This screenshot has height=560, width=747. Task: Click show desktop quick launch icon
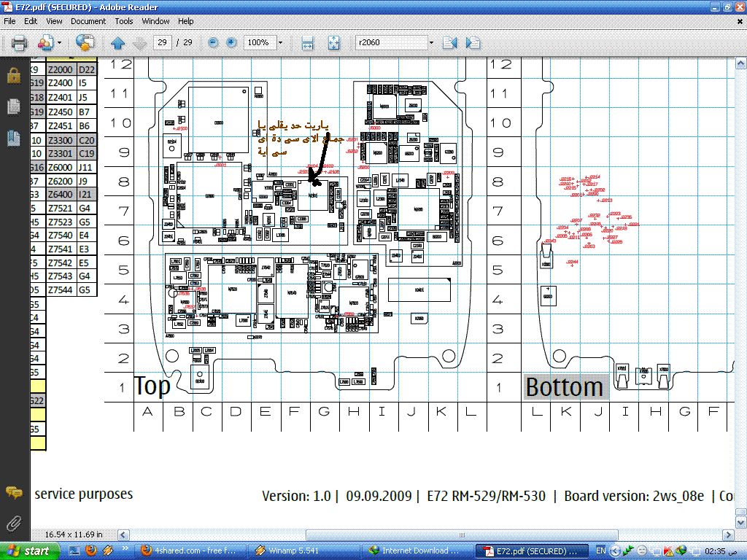tap(74, 551)
